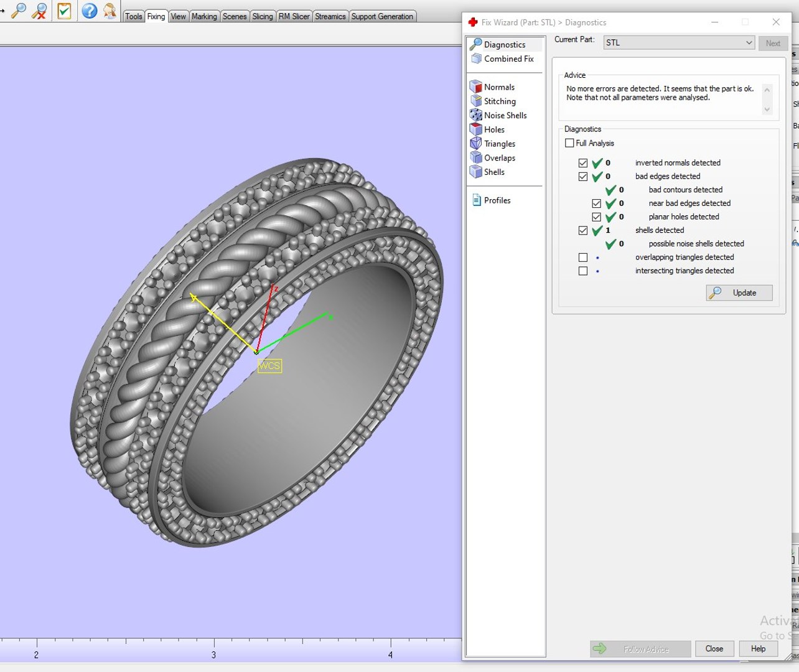Image resolution: width=799 pixels, height=672 pixels.
Task: Uncheck inverted normals detected checkbox
Action: (583, 163)
